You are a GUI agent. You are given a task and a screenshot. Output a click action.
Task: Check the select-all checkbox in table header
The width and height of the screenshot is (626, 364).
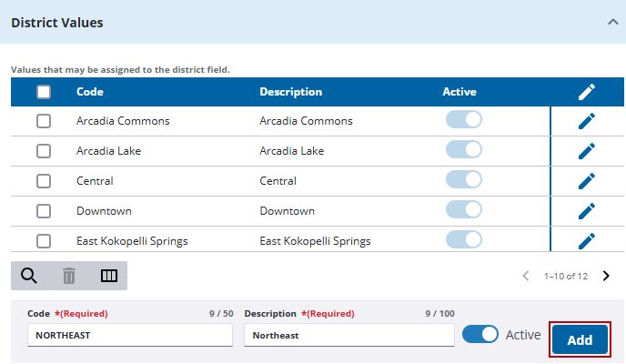(44, 92)
